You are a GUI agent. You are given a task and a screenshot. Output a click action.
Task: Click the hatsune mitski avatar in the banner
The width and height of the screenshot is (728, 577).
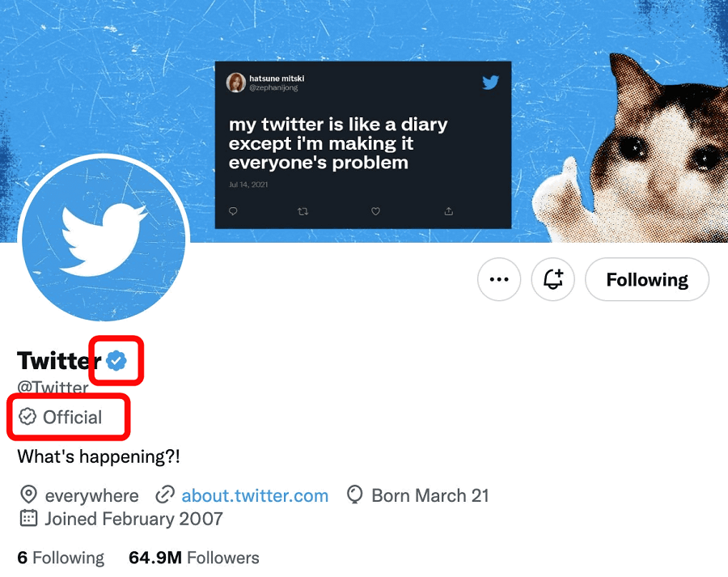[x=236, y=82]
